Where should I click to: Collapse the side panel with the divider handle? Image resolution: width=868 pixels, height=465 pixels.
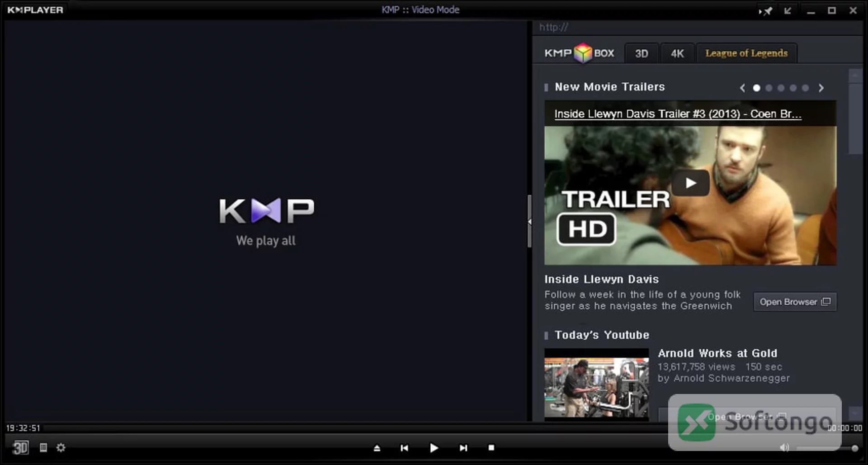tap(529, 221)
